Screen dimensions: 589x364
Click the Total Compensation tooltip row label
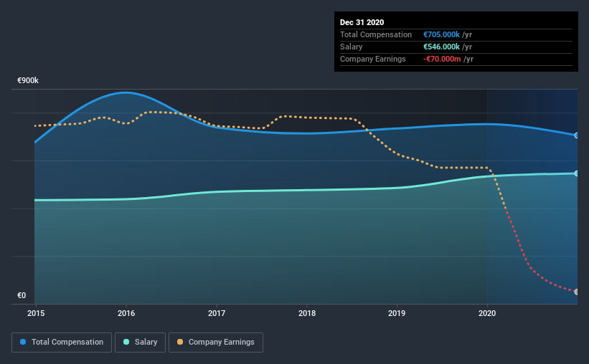376,34
